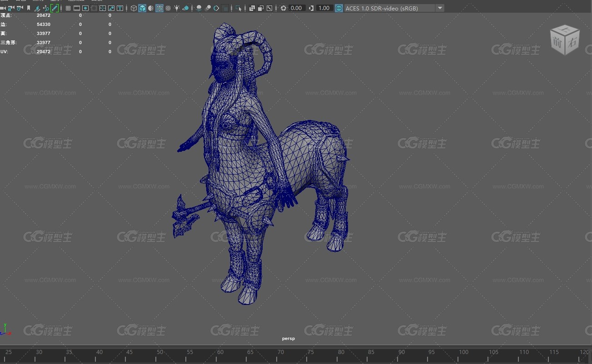Click the Select Camera icon
Viewport: 592px width, 364px height.
[2, 8]
